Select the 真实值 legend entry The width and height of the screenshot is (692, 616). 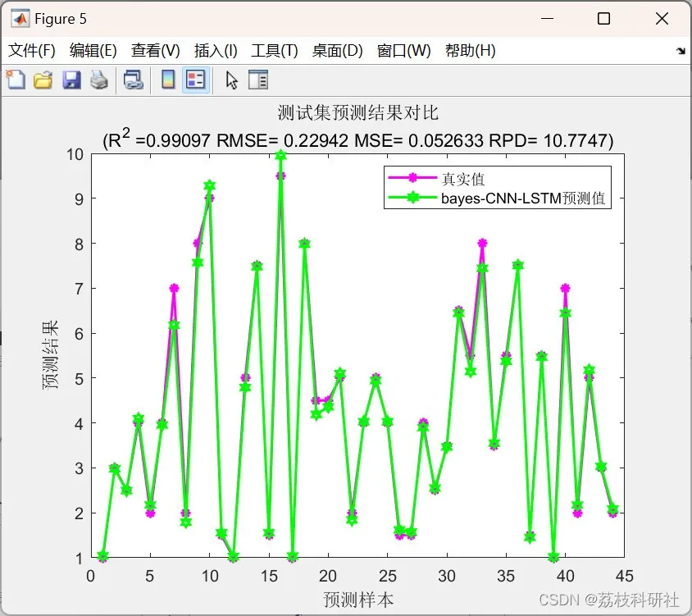click(463, 179)
